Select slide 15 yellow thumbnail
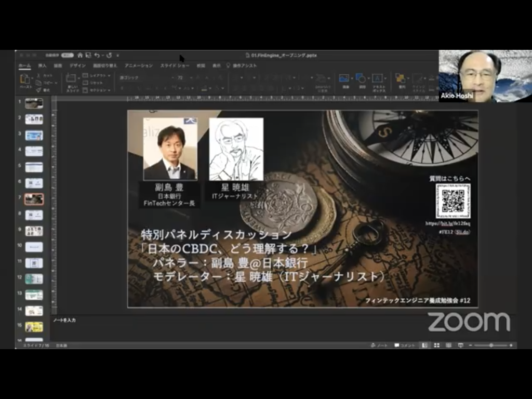The height and width of the screenshot is (399, 532). click(x=34, y=327)
